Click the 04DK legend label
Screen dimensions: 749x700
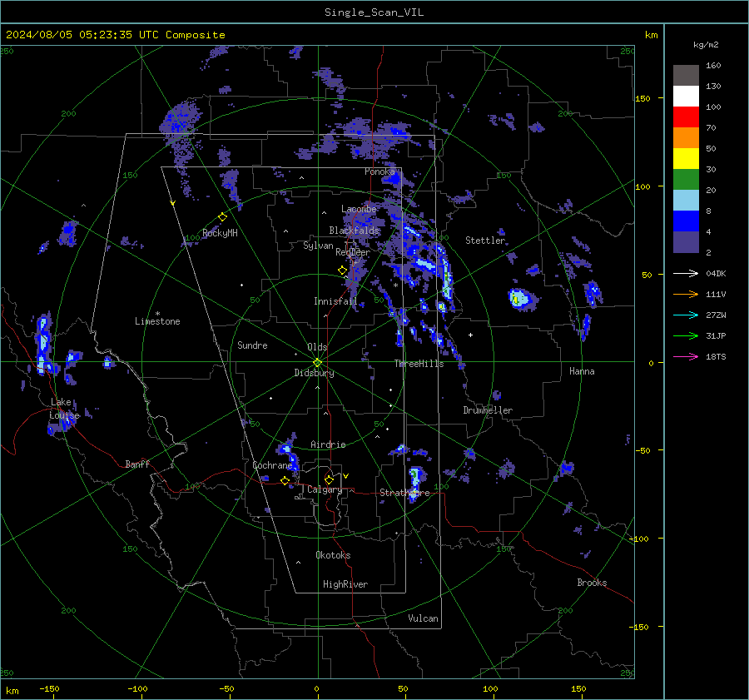716,274
